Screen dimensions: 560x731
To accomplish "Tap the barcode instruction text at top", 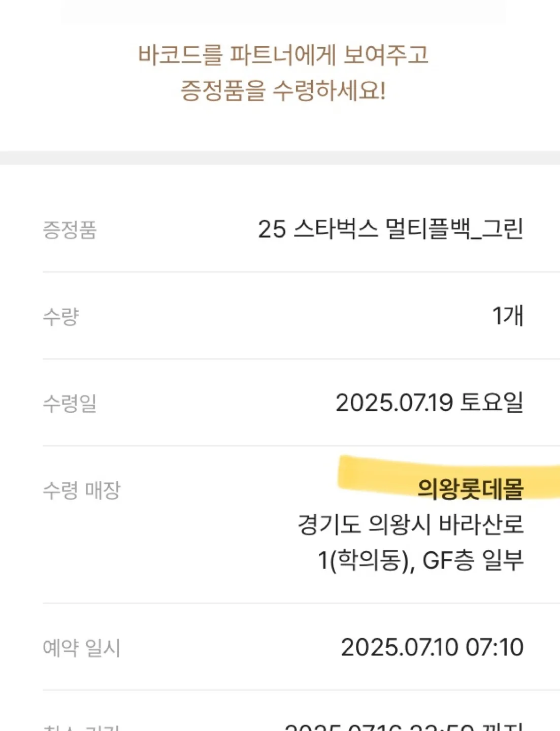I will click(283, 73).
